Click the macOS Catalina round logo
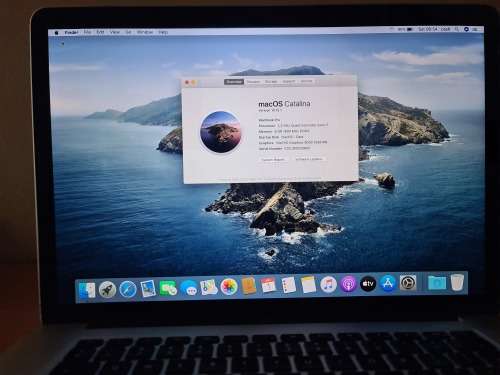The image size is (500, 375). [220, 132]
